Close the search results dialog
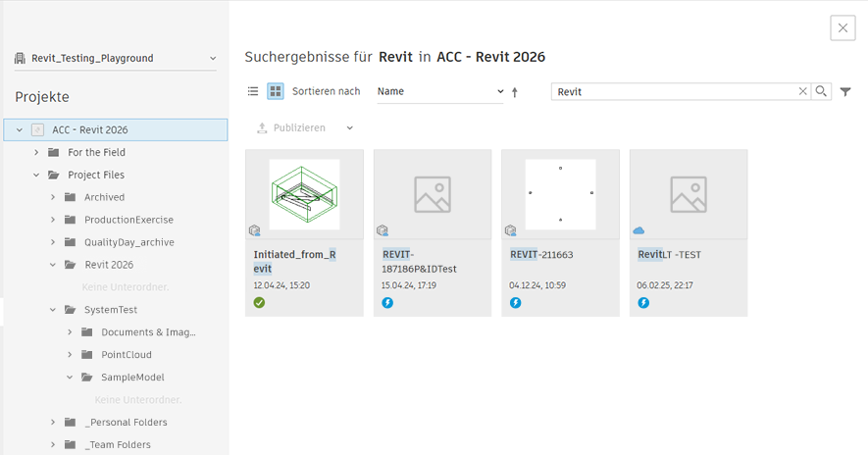The width and height of the screenshot is (868, 455). pos(842,27)
